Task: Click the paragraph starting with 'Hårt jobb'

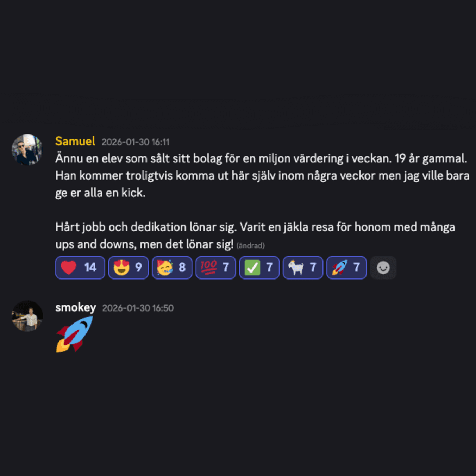Action: (255, 235)
